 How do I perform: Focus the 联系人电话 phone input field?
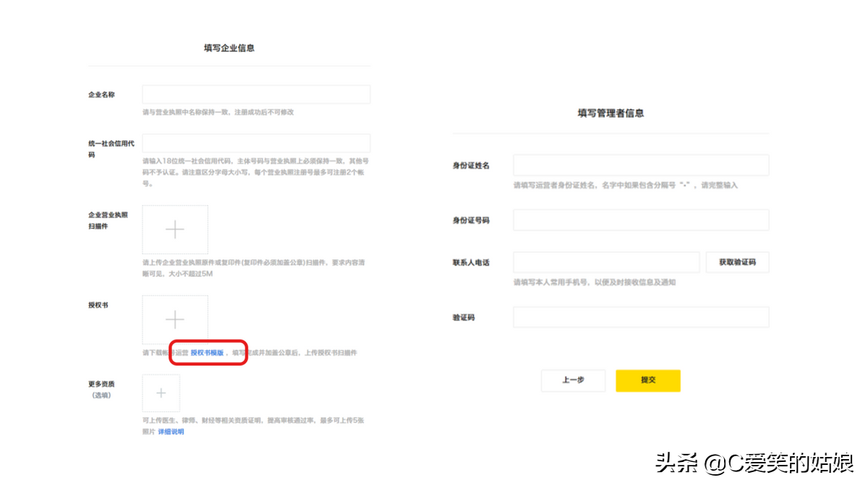tap(606, 262)
